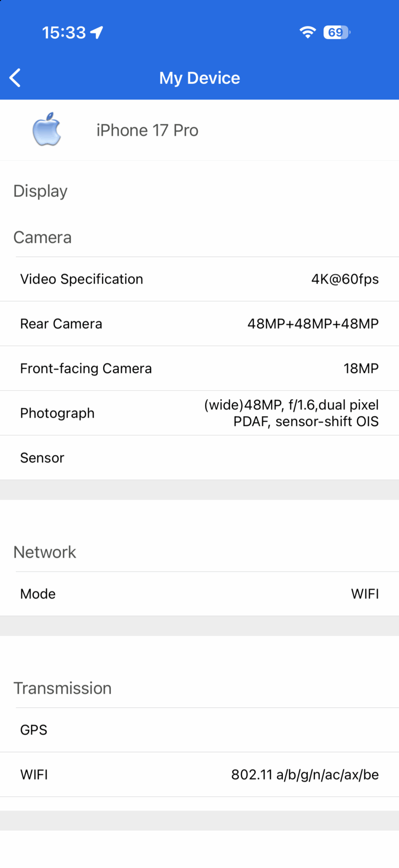Tap the Front-facing Camera row

click(x=199, y=368)
